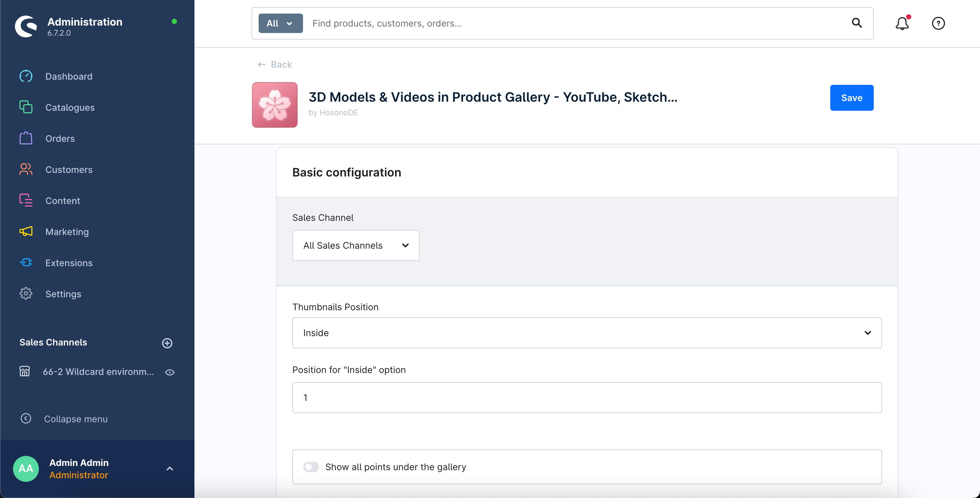Open the All Sales Channels dropdown
The width and height of the screenshot is (980, 498).
356,245
